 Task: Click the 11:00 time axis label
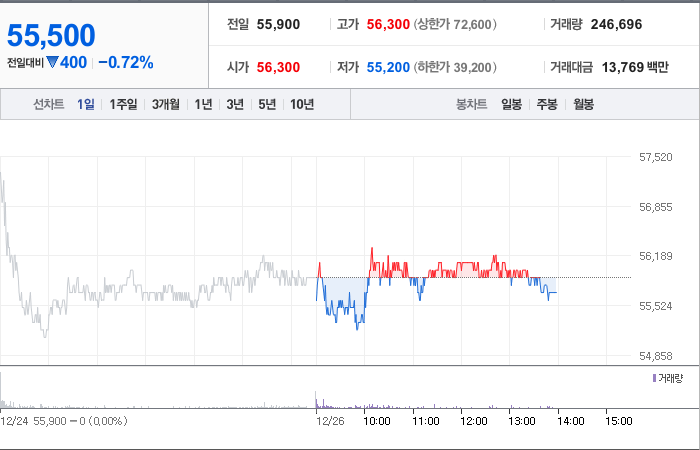(425, 421)
